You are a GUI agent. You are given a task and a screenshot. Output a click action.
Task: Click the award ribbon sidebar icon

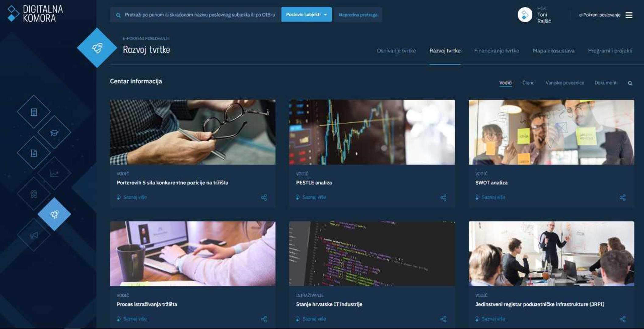click(x=34, y=194)
